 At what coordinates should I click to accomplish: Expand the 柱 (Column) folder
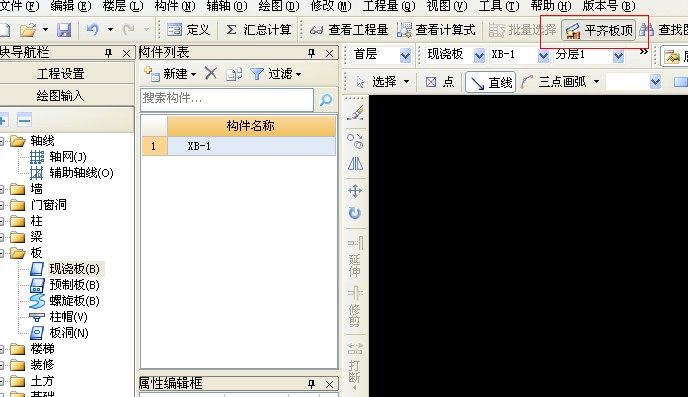[x=2, y=221]
